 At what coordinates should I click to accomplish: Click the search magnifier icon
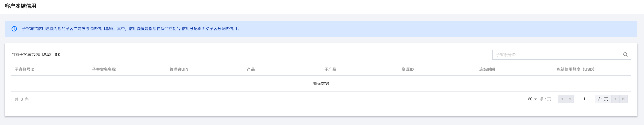click(x=625, y=55)
